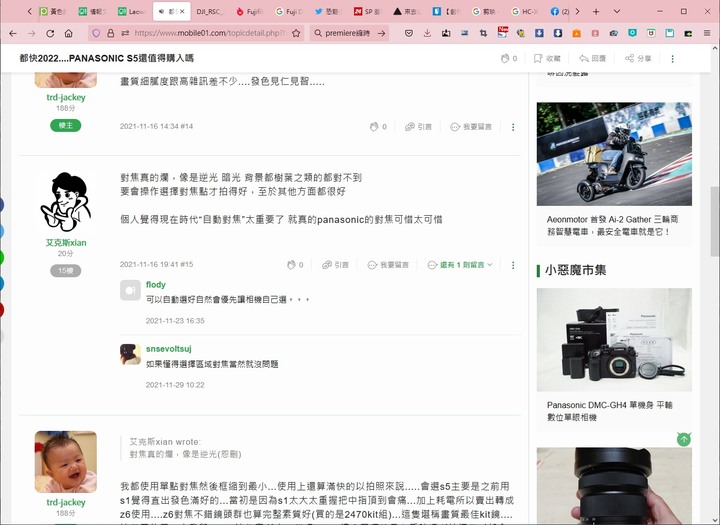720x525 pixels.
Task: Open Aeonmotor scooter article image
Action: coord(614,154)
